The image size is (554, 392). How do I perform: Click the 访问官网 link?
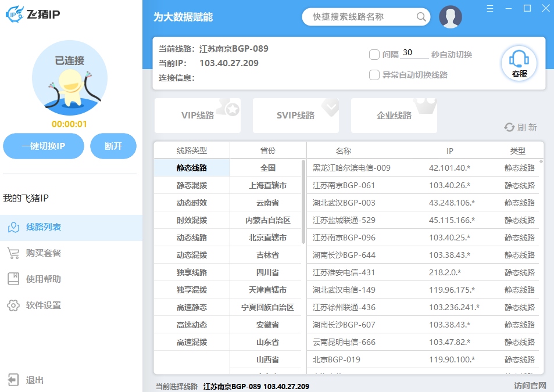pyautogui.click(x=530, y=386)
